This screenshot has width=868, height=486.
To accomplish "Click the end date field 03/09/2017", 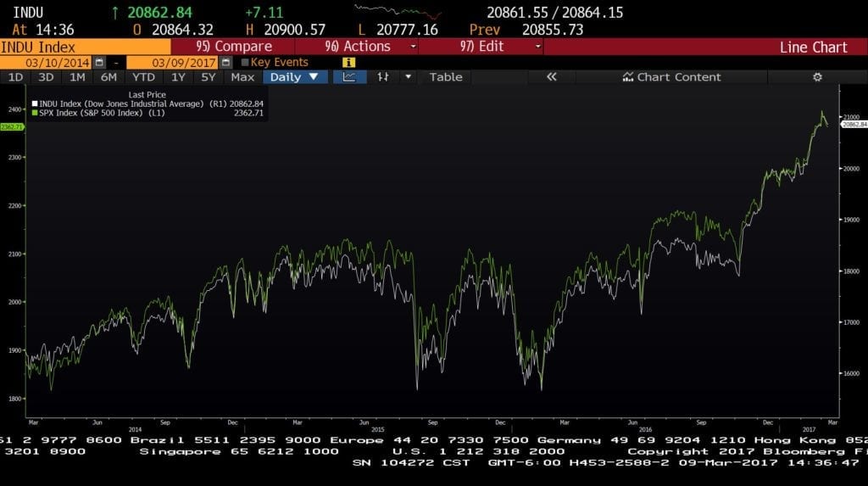I will click(x=173, y=62).
